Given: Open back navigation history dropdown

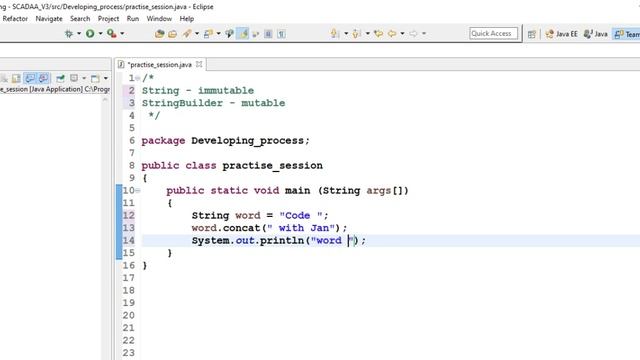Looking at the screenshot, I should click(402, 33).
